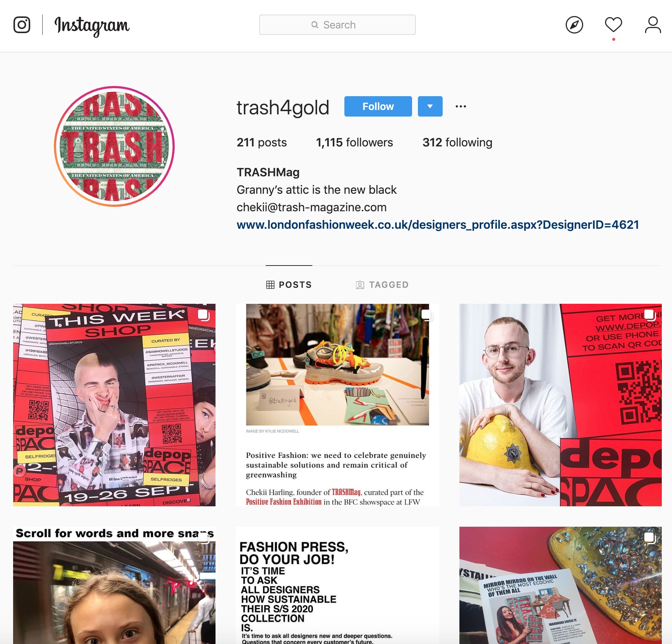The width and height of the screenshot is (672, 644).
Task: Open the Explore compass icon
Action: point(574,25)
